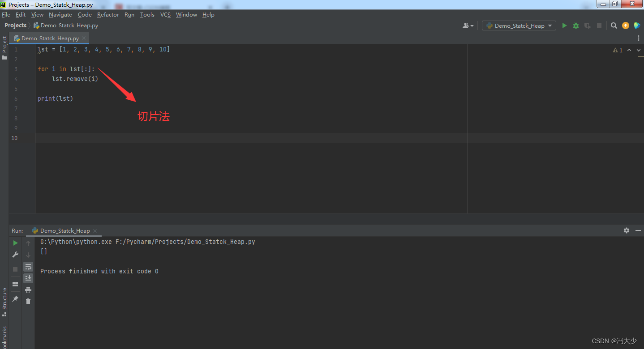This screenshot has height=349, width=644.
Task: Open the Run menu
Action: click(x=129, y=15)
